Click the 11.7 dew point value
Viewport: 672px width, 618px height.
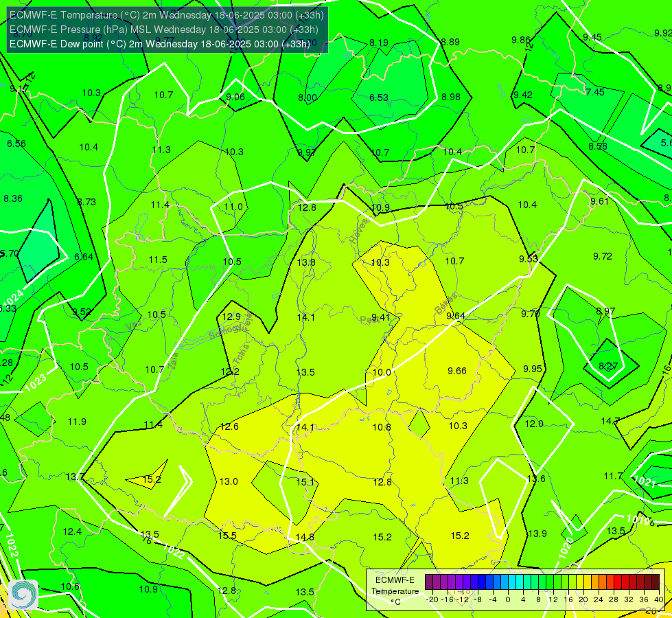[613, 476]
